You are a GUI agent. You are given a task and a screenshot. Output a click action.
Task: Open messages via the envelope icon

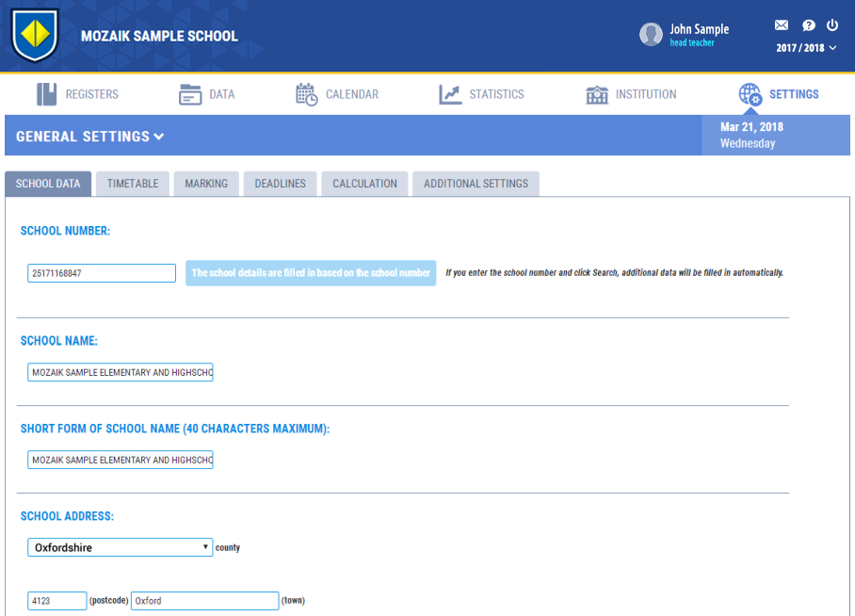click(782, 25)
